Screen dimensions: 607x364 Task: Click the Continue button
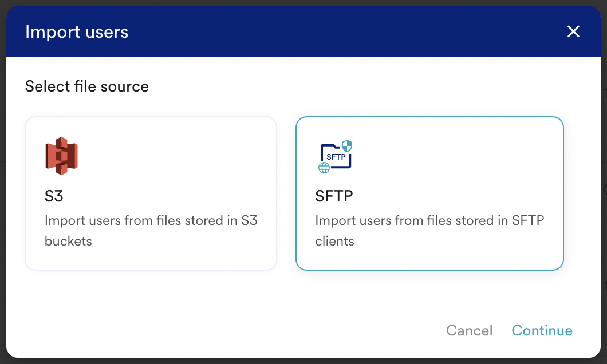click(x=542, y=330)
